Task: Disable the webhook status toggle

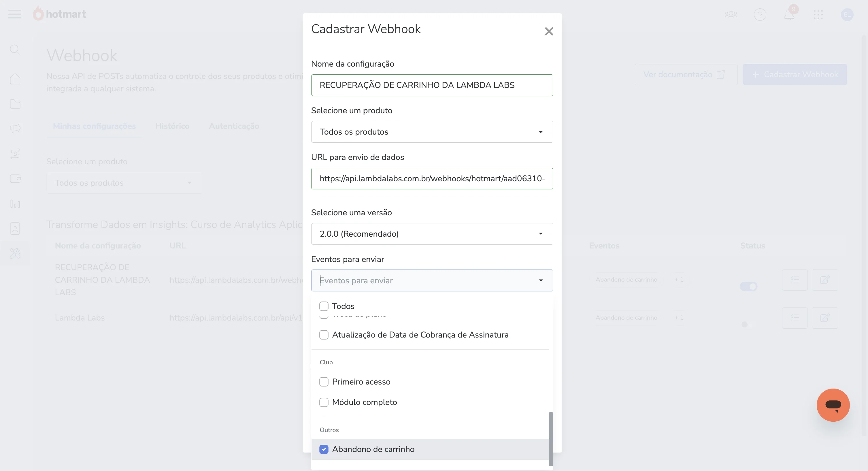Action: (748, 286)
